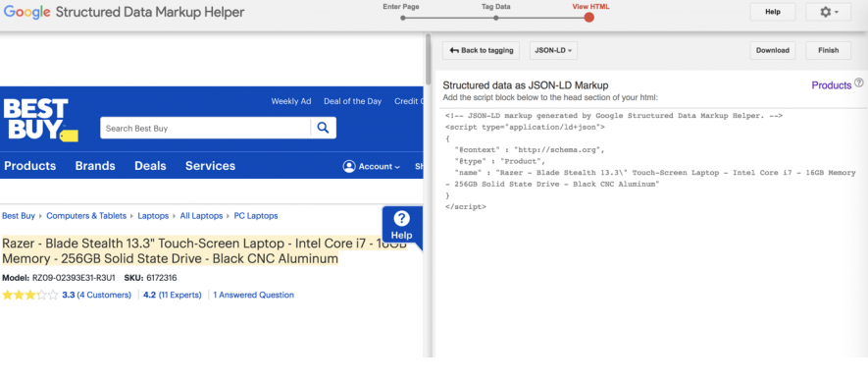
Task: Click the Help button in the top bar
Action: [x=772, y=12]
